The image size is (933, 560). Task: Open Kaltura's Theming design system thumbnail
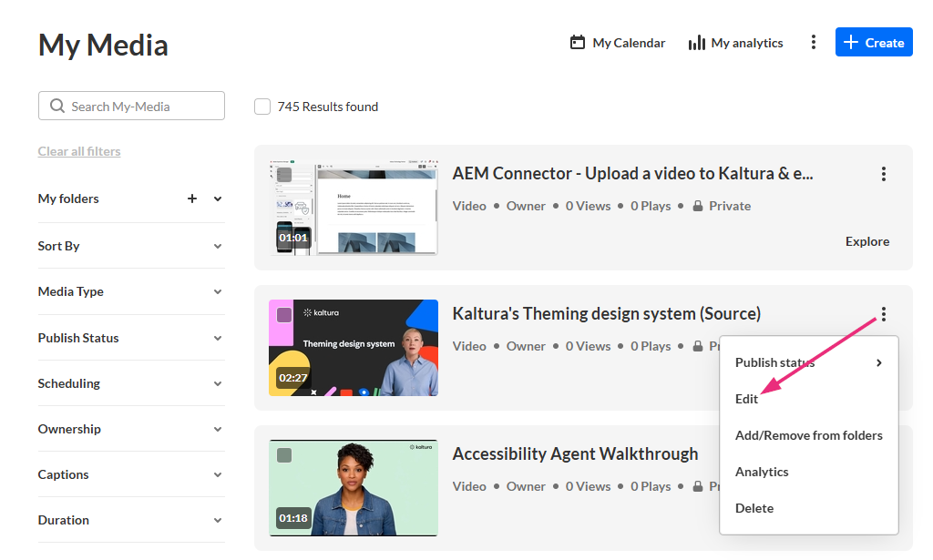click(x=354, y=348)
